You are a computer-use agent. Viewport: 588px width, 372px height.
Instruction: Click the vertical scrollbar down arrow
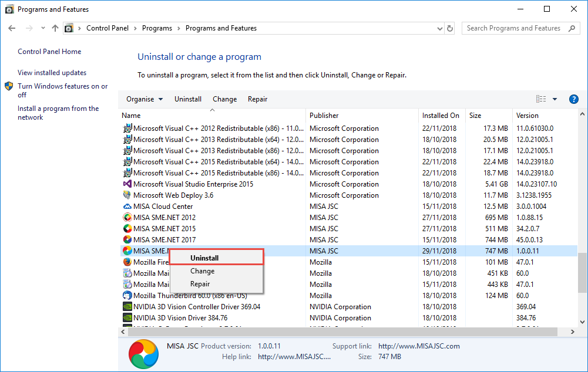point(582,322)
